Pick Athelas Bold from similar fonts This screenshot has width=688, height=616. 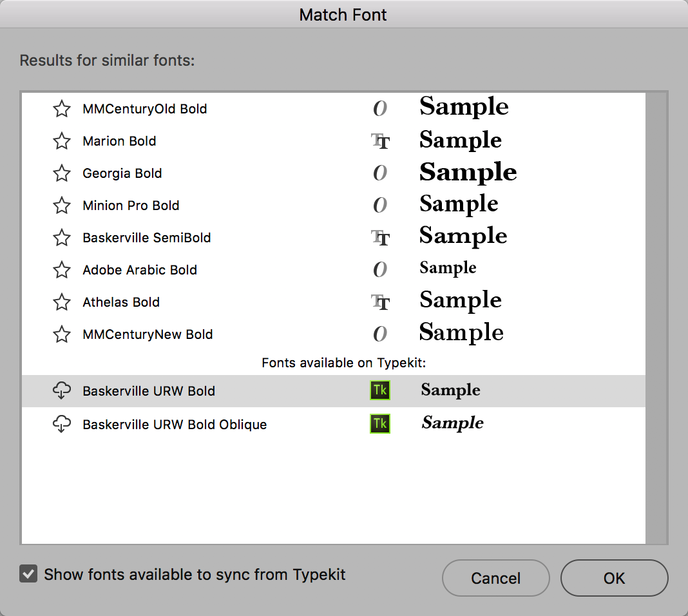tap(121, 302)
